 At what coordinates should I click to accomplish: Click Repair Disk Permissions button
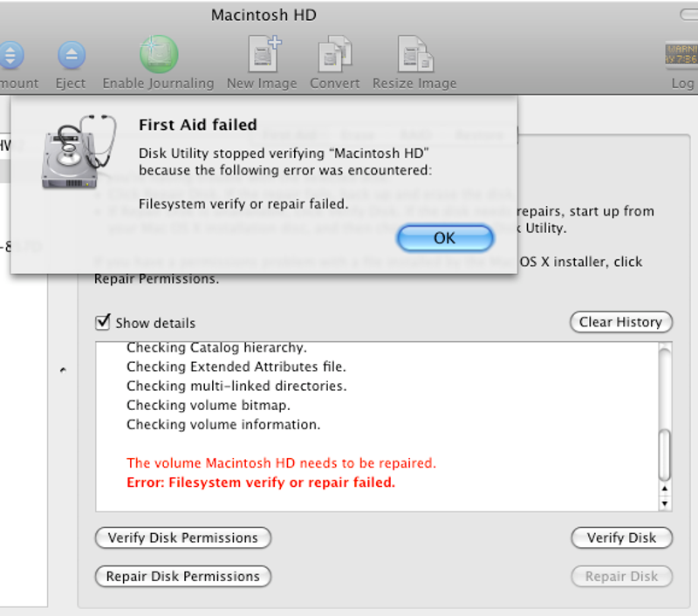[182, 577]
